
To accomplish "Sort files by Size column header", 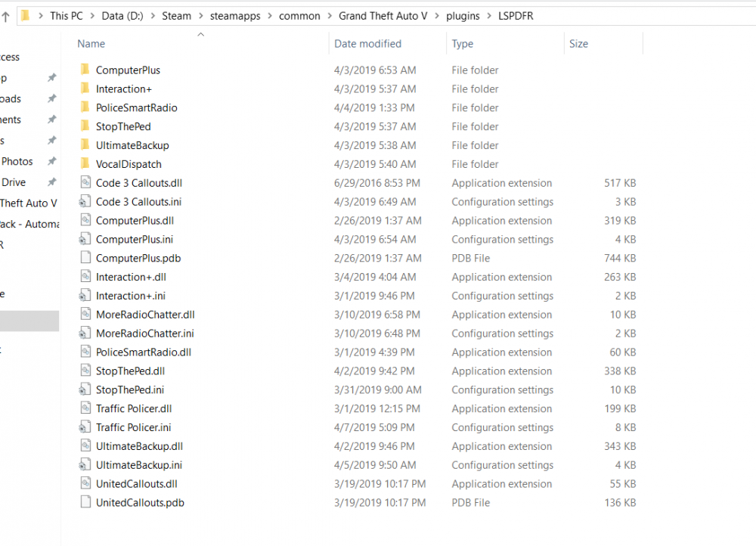I will click(578, 44).
